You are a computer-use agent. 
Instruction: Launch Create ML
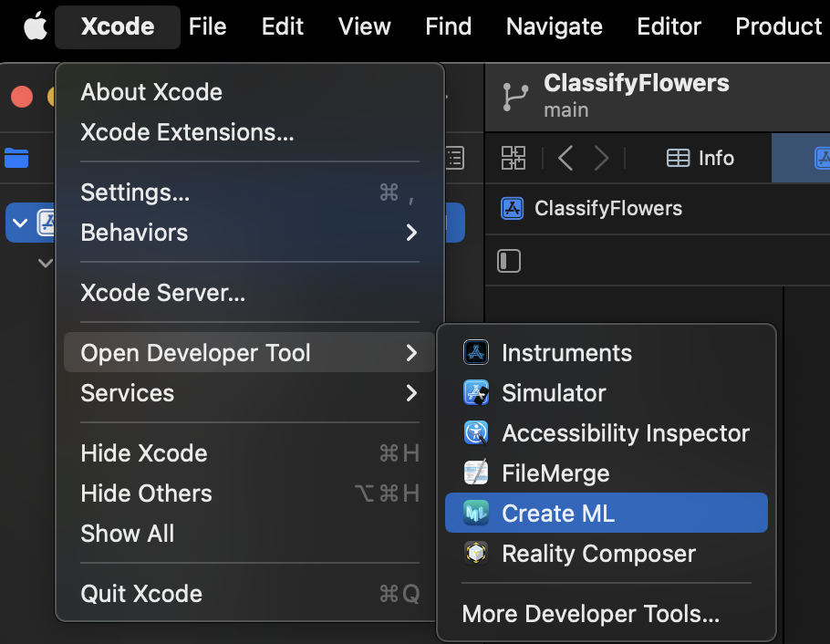click(x=607, y=514)
